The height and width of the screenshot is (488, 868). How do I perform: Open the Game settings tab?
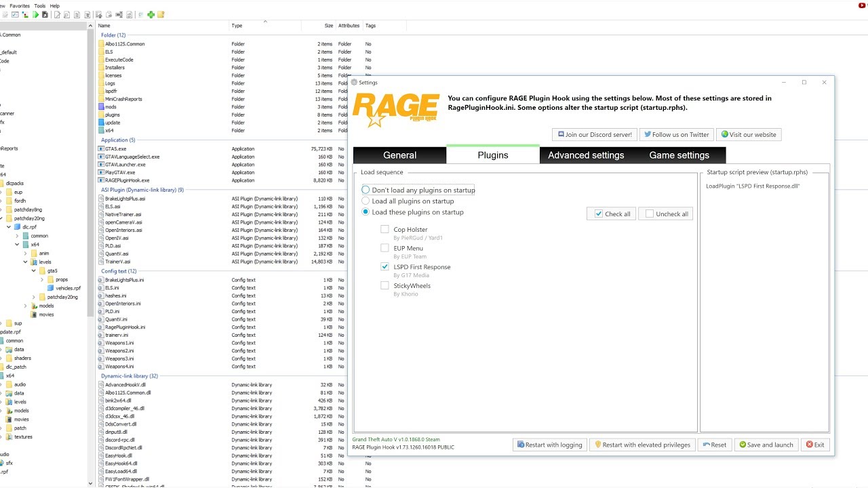[x=679, y=155]
